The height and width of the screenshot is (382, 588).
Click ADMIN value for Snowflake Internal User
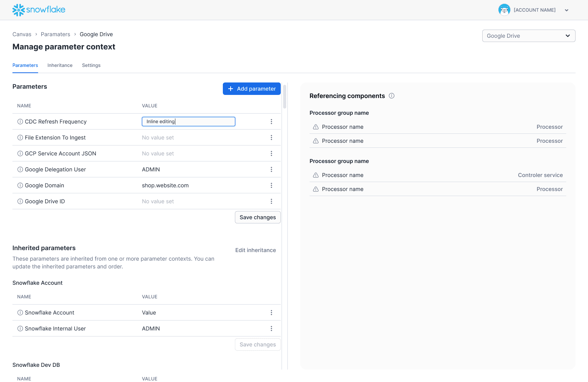151,329
